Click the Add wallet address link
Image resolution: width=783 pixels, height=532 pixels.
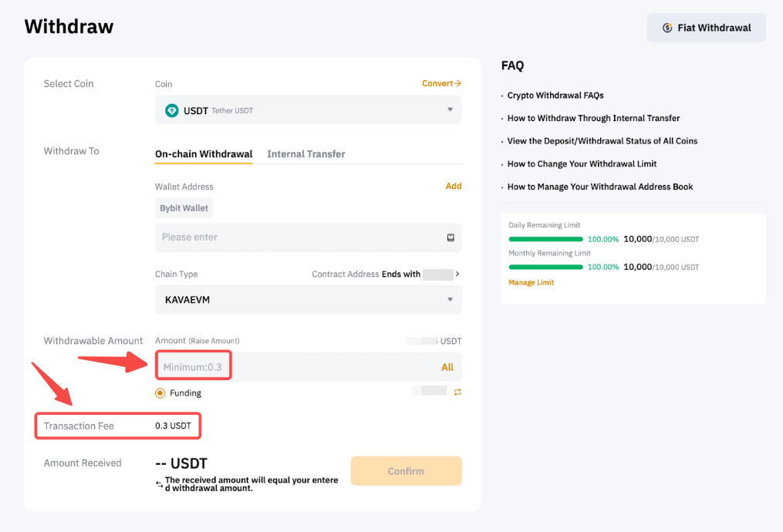454,186
